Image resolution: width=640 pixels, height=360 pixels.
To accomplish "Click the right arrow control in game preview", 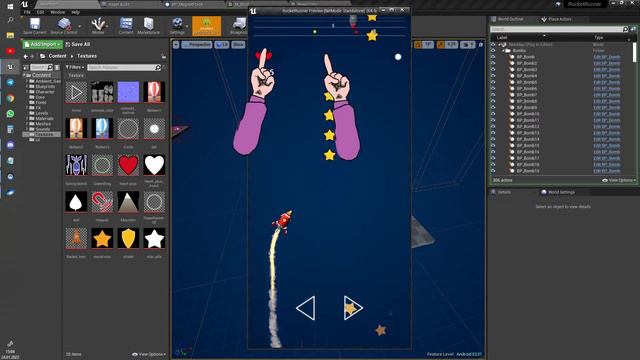I will [353, 308].
